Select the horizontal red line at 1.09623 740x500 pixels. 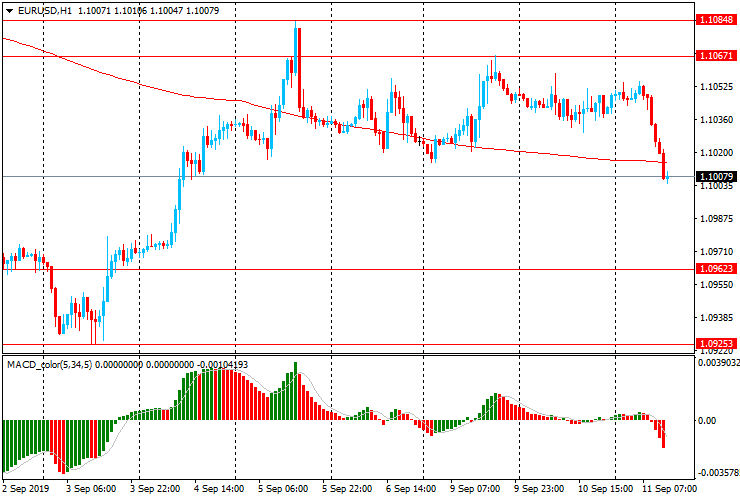click(x=350, y=269)
